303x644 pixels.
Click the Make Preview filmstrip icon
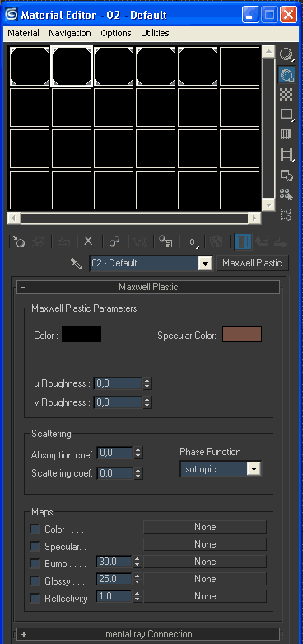[x=287, y=154]
